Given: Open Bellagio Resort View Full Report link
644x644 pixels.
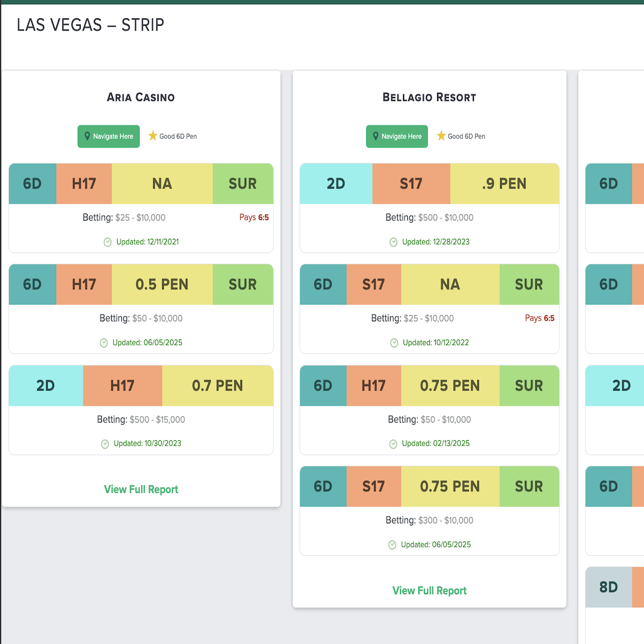Looking at the screenshot, I should [429, 590].
